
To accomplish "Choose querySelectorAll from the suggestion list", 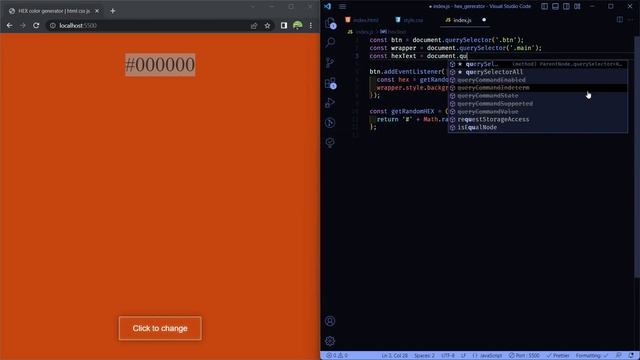I will click(x=538, y=72).
